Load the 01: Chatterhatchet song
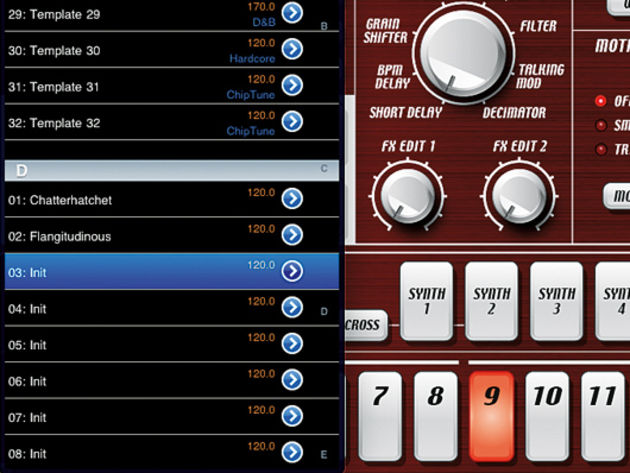This screenshot has width=630, height=473. 172,199
